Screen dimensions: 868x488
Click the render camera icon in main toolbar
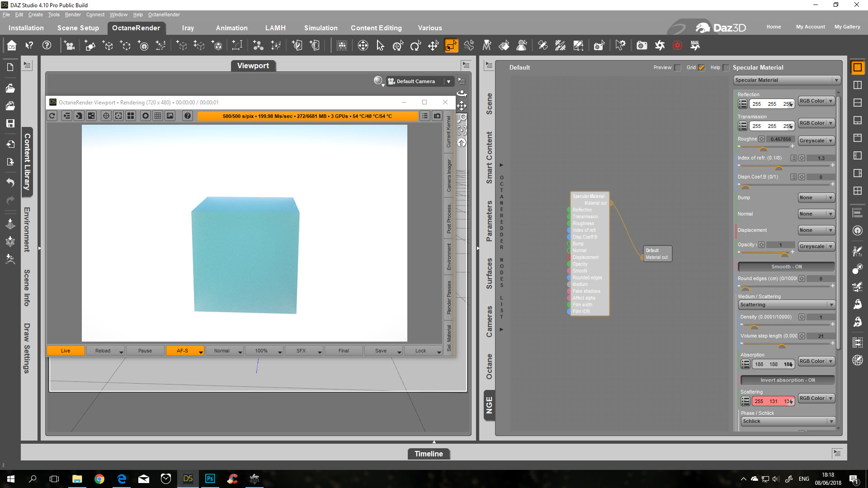(642, 46)
